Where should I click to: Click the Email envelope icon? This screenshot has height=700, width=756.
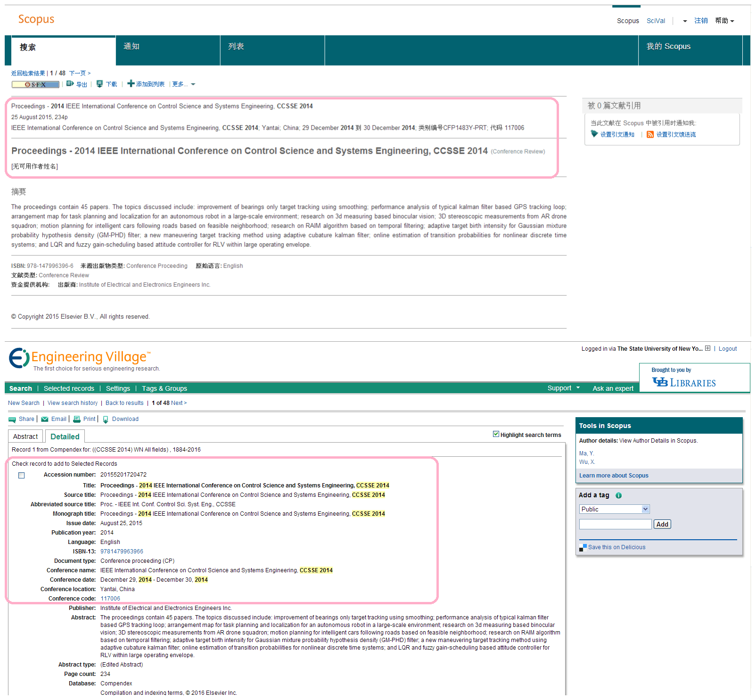45,420
